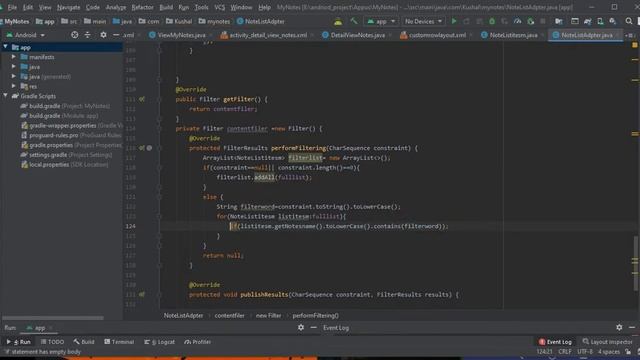
Task: Click the contentfiler breadcrumb item
Action: 229,316
